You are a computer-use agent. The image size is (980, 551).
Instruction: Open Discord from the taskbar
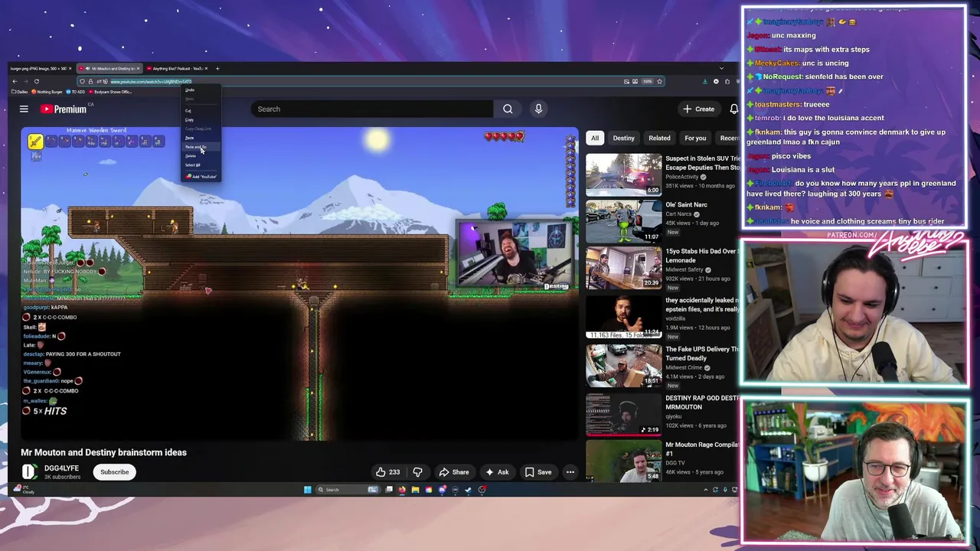(443, 490)
